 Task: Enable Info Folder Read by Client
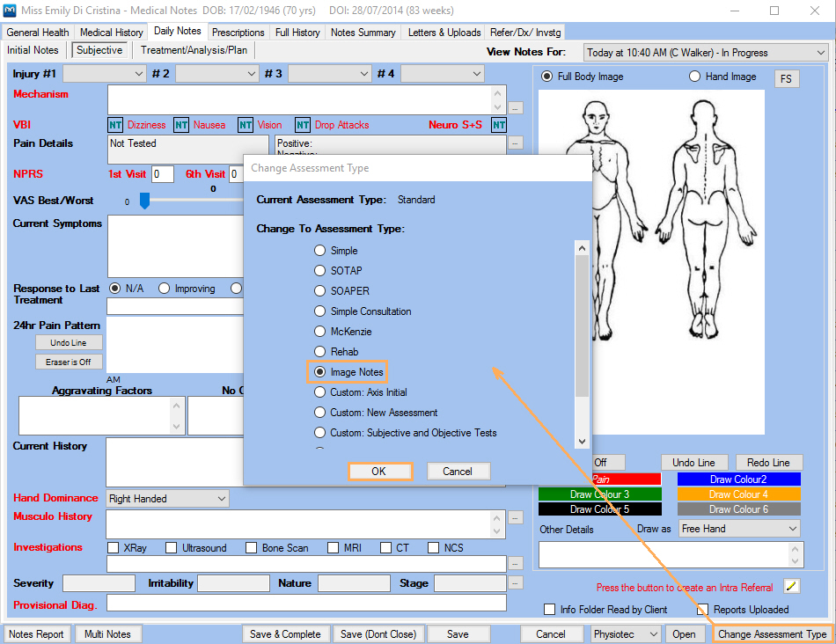[x=549, y=610]
